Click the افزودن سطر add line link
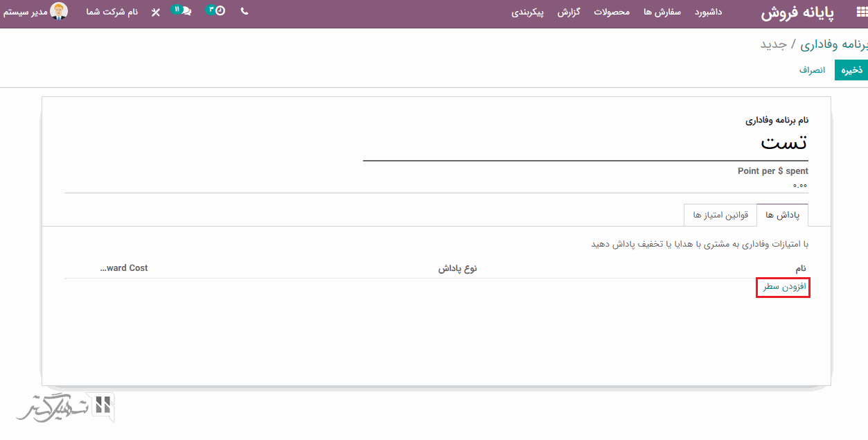 [x=783, y=287]
